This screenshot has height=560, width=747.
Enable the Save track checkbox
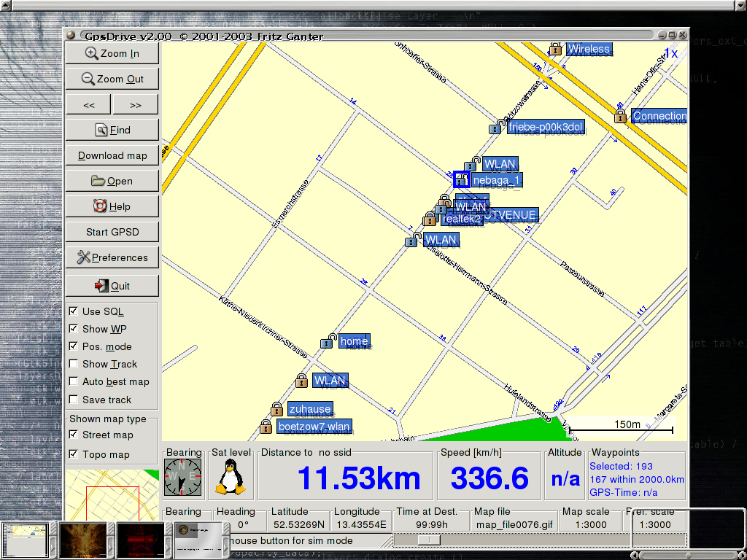[x=74, y=400]
